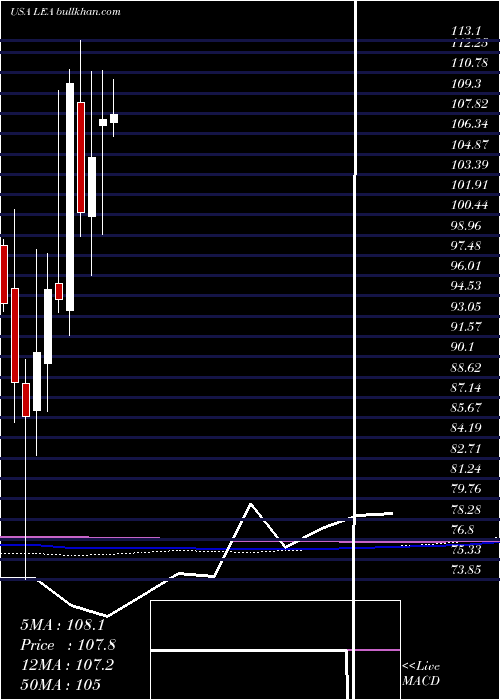The width and height of the screenshot is (500, 700).
Task: Click the 88.62 price level label
Action: coord(466,368)
